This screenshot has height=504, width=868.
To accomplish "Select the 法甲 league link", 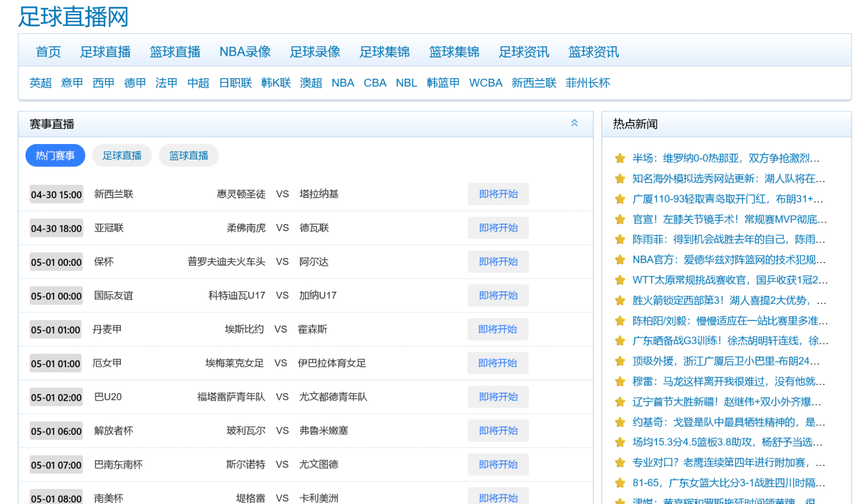I will coord(167,83).
